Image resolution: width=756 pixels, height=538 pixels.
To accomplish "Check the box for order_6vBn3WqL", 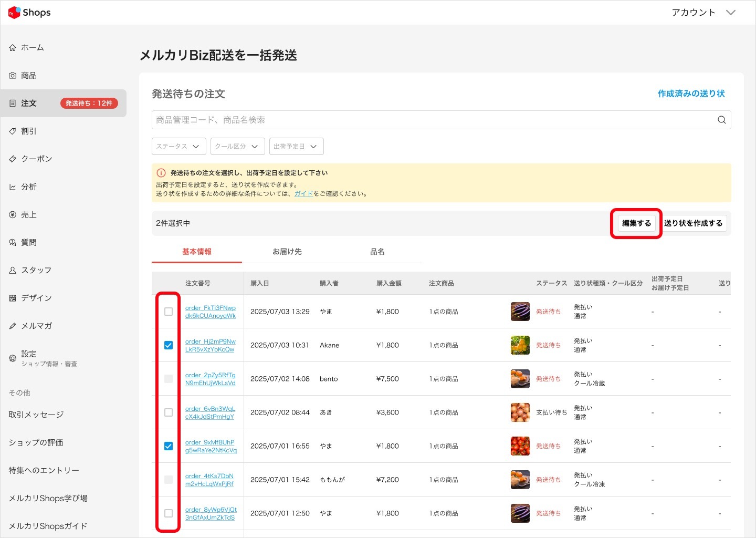I will click(x=169, y=412).
